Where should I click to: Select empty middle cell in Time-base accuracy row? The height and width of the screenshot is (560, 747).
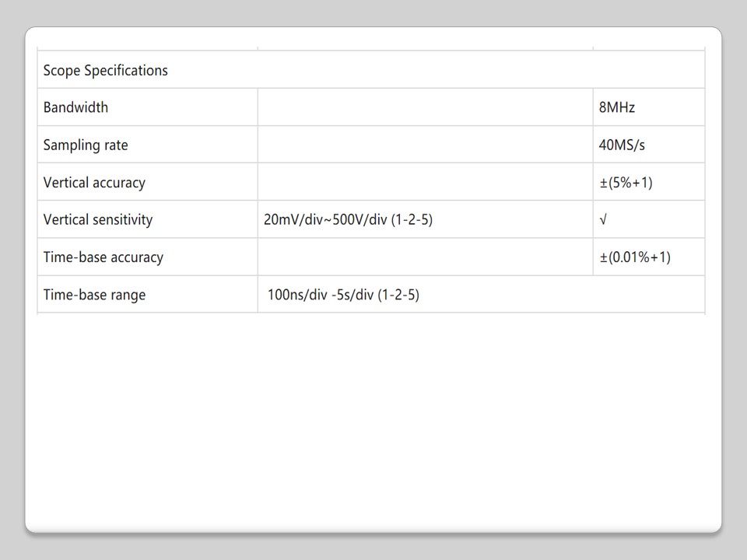425,257
